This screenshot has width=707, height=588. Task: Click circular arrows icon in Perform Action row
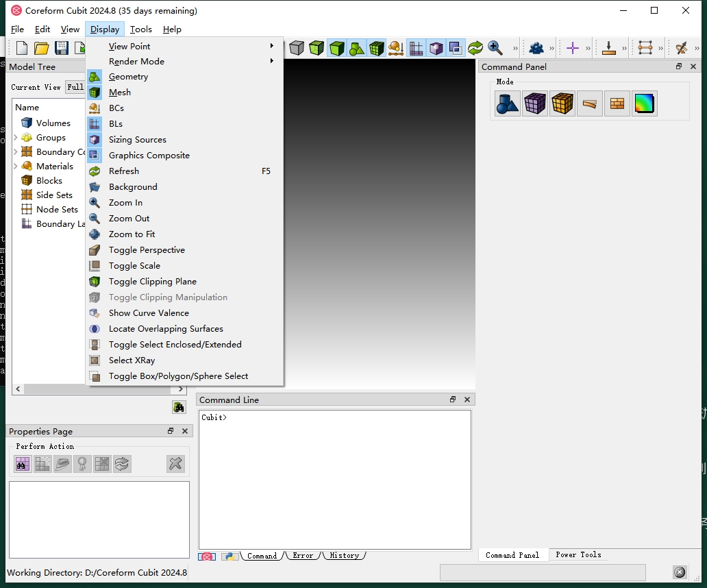[x=122, y=463]
